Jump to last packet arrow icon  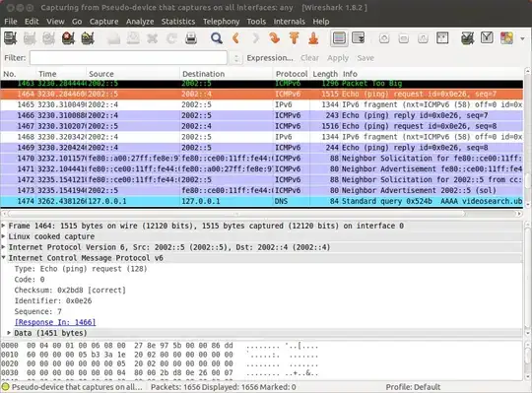coord(313,38)
